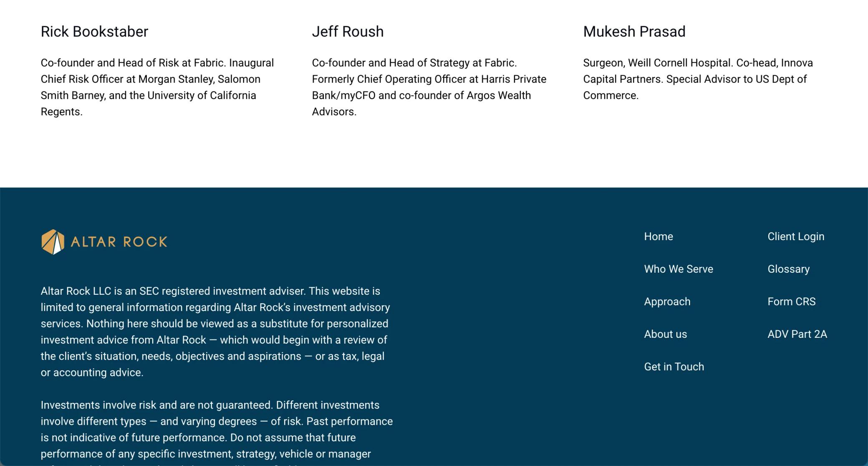The height and width of the screenshot is (466, 868).
Task: Click the Altar Rock hexagon logo icon
Action: click(x=53, y=242)
